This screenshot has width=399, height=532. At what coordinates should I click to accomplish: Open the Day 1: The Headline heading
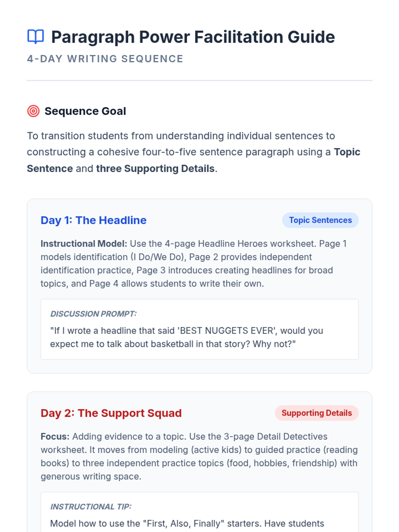(x=93, y=220)
